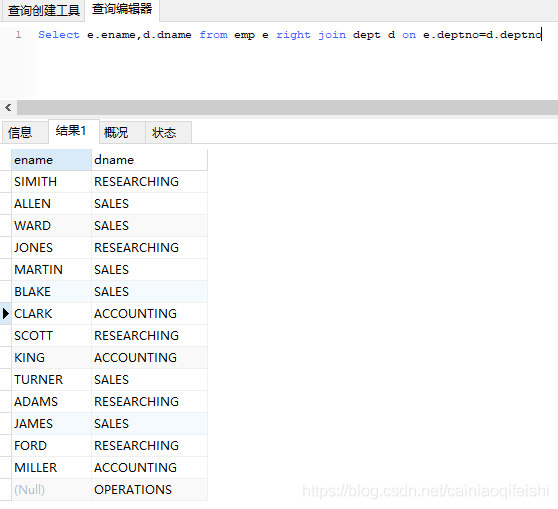Select SALES in the TURNER row
Screen dimensions: 558x509
coord(149,380)
